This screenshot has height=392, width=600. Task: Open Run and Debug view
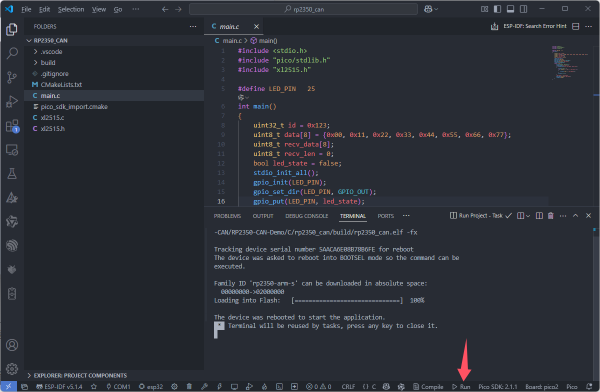coord(12,101)
